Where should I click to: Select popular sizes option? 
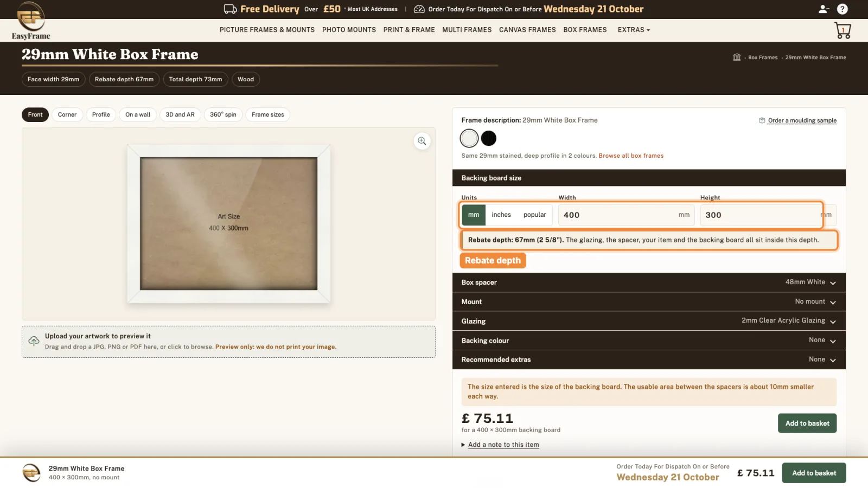coord(535,215)
